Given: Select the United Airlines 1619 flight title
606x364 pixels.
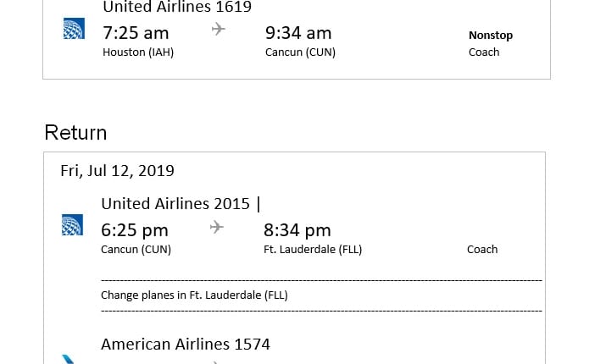Looking at the screenshot, I should 176,8.
